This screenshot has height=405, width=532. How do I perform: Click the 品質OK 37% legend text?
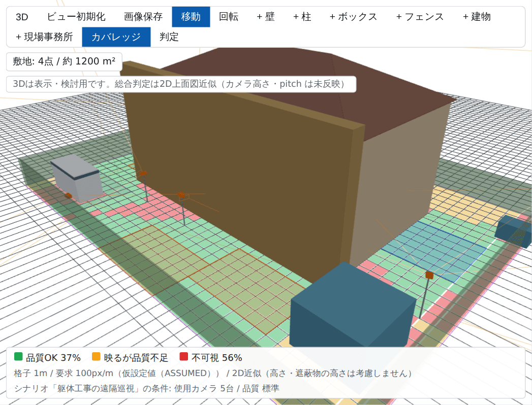coord(53,358)
